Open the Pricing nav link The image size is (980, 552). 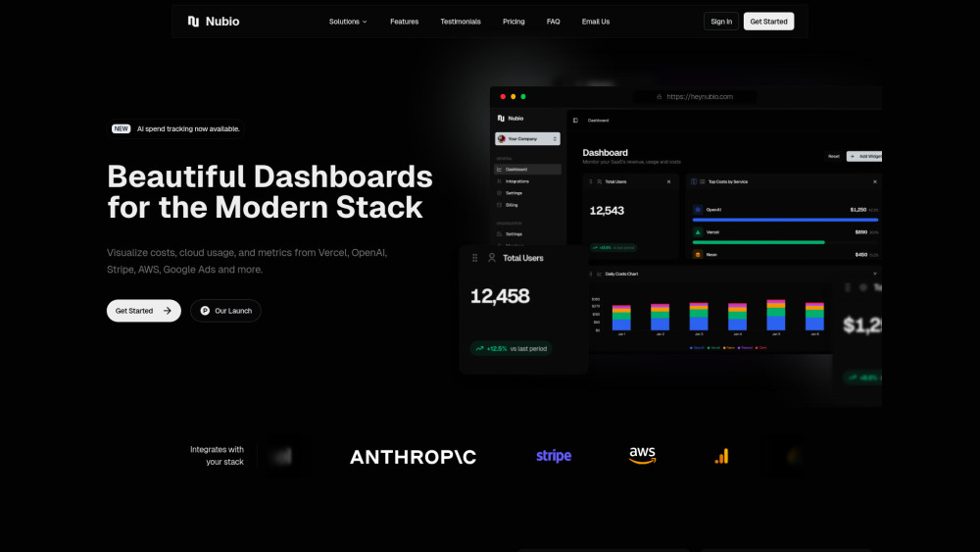point(514,22)
